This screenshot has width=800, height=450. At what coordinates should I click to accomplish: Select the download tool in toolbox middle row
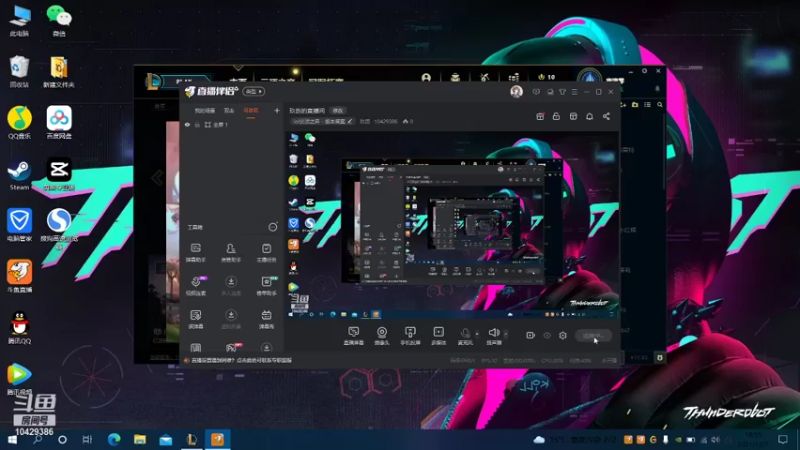tap(231, 286)
